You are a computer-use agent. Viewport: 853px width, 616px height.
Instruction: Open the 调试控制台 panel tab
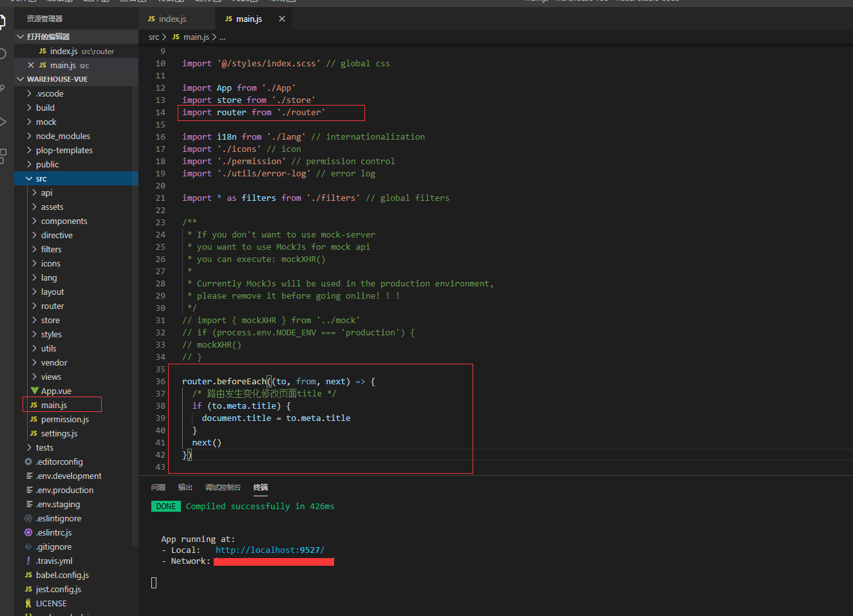(223, 487)
